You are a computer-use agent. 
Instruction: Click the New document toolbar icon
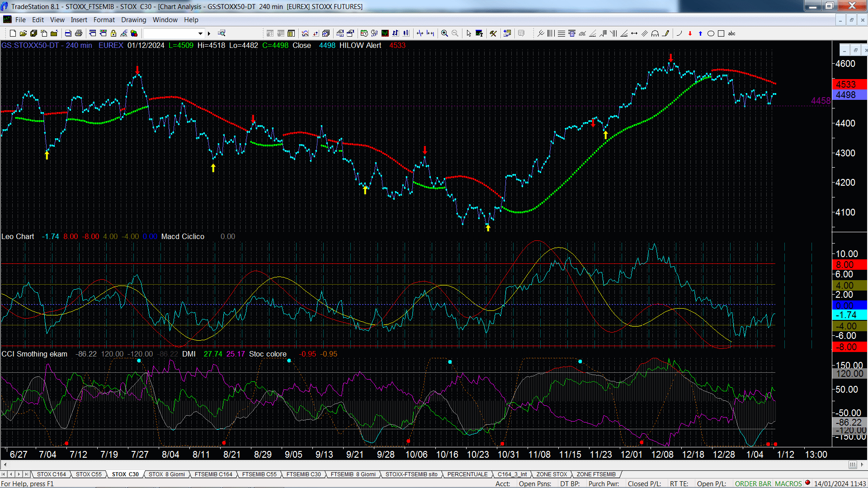[x=13, y=33]
